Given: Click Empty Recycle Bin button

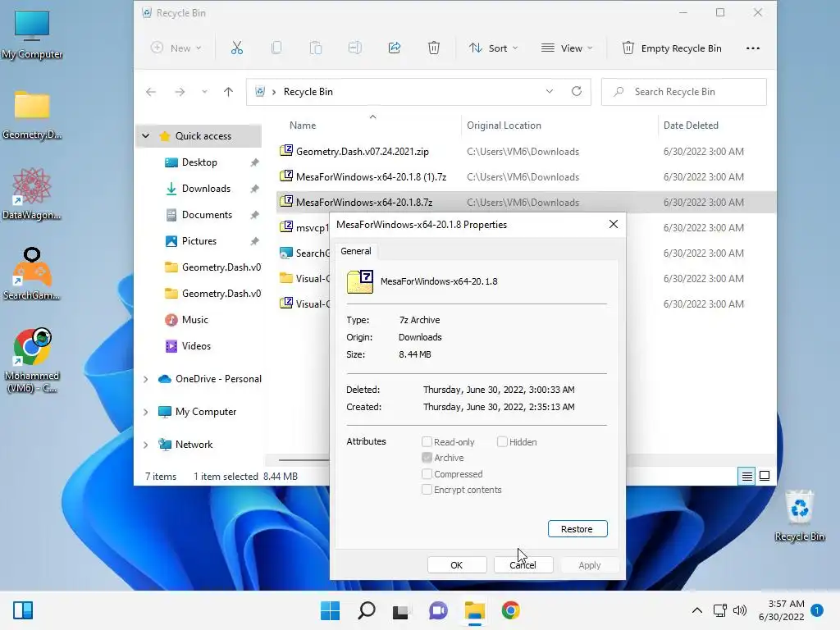Looking at the screenshot, I should click(x=672, y=48).
